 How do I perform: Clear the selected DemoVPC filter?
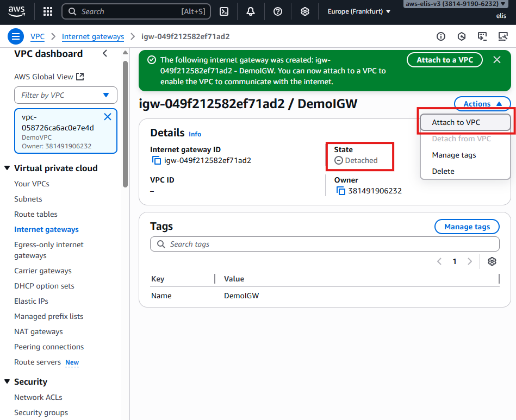click(x=108, y=117)
